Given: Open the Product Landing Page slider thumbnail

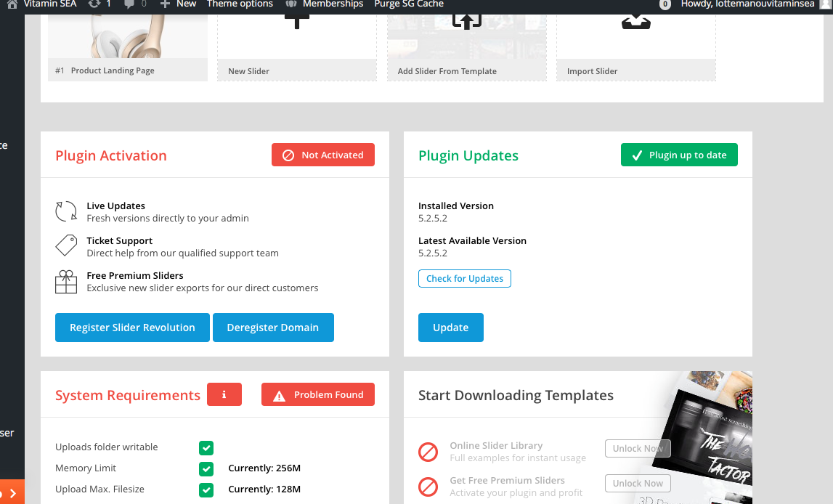Looking at the screenshot, I should 128,36.
